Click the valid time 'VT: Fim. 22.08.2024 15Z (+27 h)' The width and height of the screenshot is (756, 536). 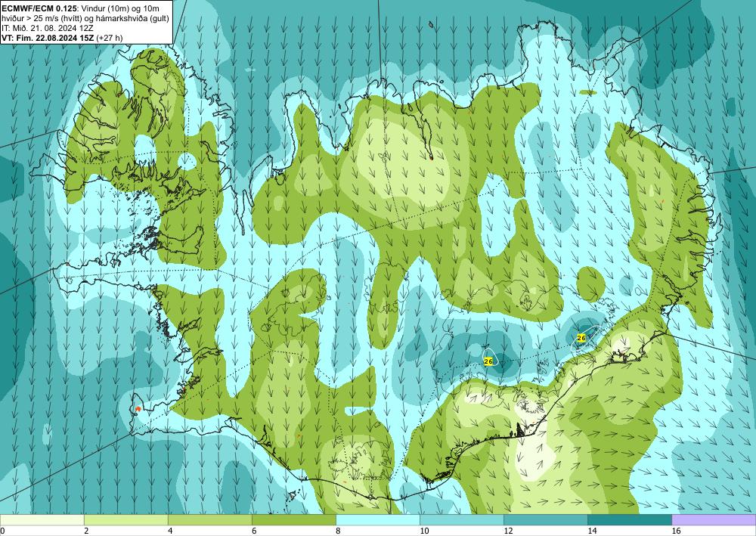62,38
